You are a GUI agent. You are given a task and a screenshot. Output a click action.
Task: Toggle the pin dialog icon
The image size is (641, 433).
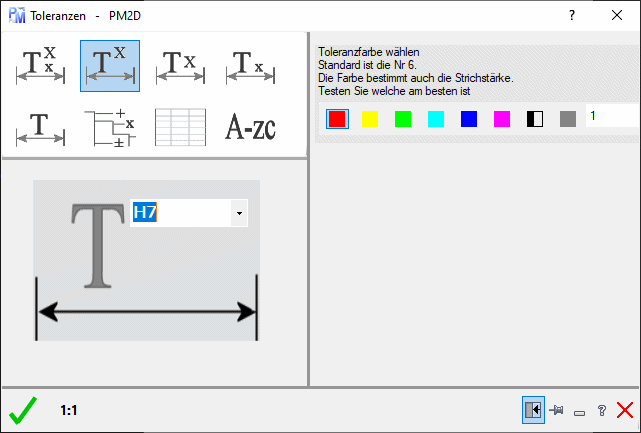pyautogui.click(x=557, y=410)
